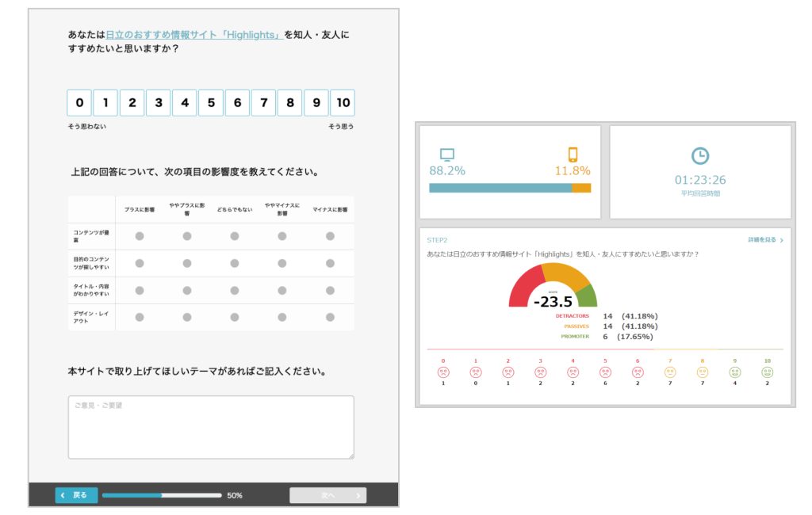
Task: Click the clock icon for average response time
Action: click(700, 156)
